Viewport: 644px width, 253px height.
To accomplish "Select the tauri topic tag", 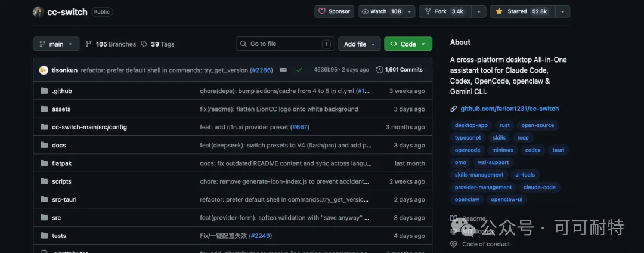I will coord(558,150).
